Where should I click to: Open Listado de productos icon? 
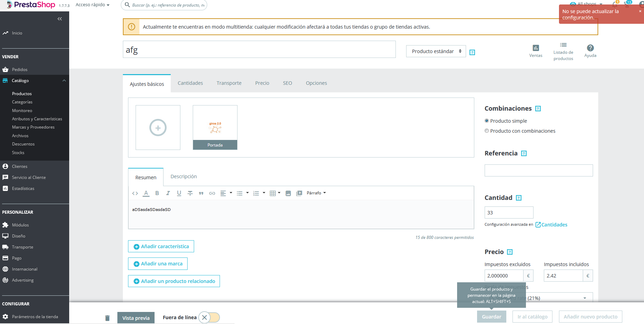pos(563,51)
